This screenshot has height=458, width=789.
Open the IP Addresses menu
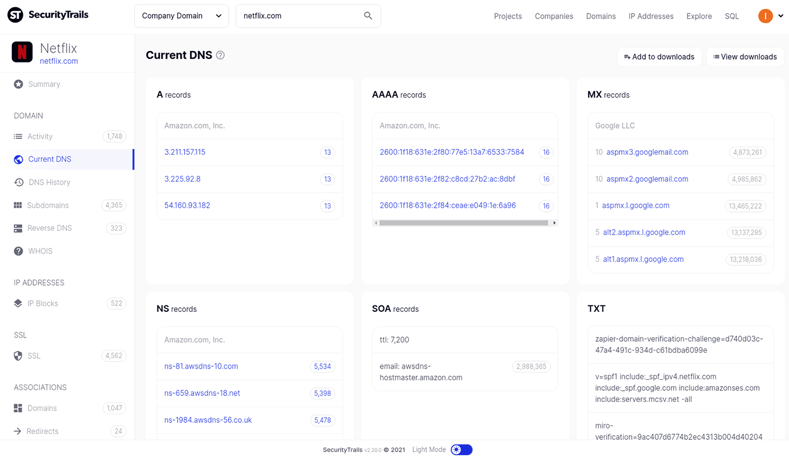click(651, 16)
